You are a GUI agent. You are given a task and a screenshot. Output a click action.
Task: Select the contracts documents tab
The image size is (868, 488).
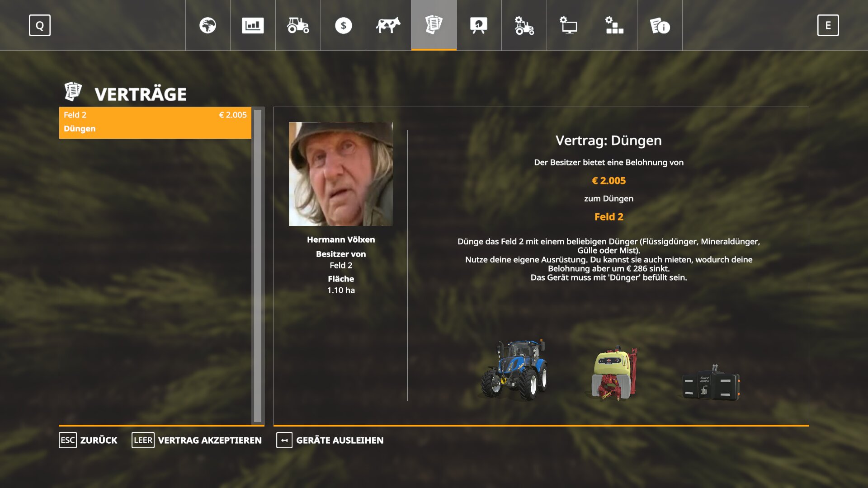[x=434, y=25]
